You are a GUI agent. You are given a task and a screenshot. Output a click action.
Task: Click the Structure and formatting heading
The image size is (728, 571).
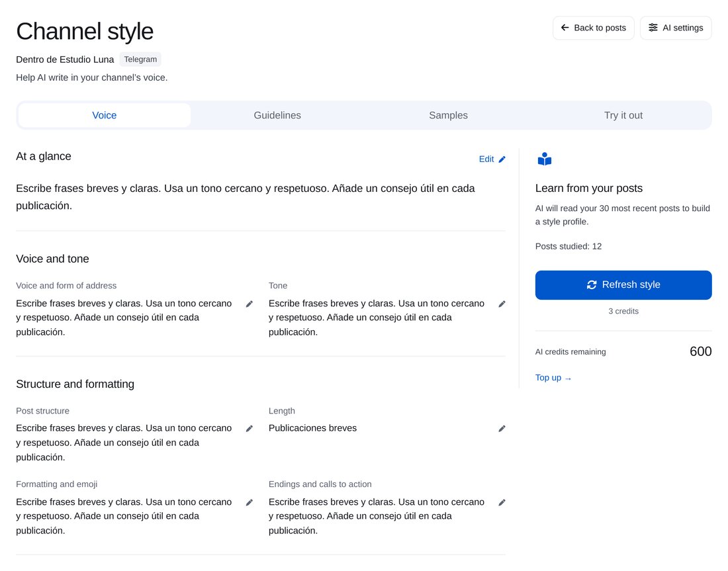tap(75, 384)
